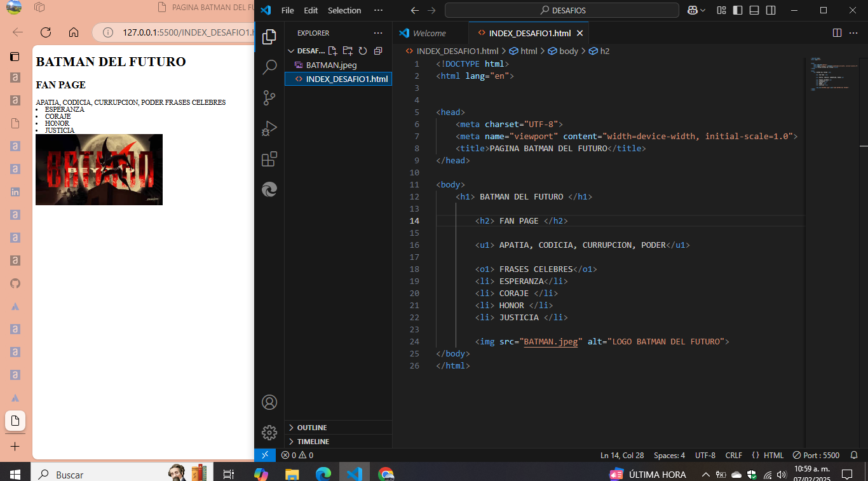This screenshot has width=868, height=481.
Task: Go to the home page in Edge
Action: pos(74,32)
